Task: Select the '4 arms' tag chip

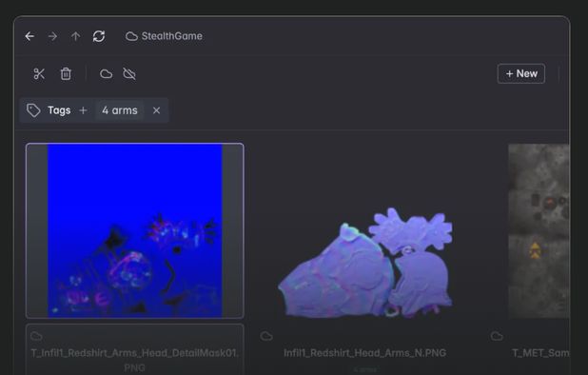Action: tap(120, 110)
